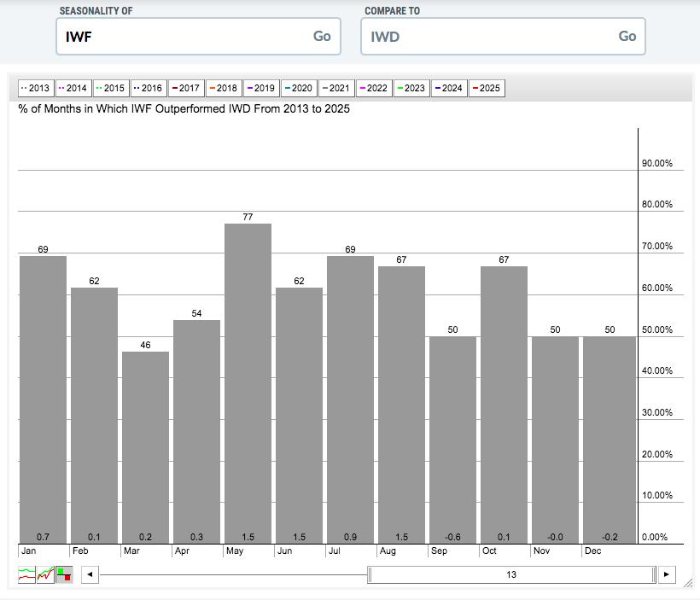Toggle the 2017 year legend
This screenshot has height=600, width=700.
[186, 88]
